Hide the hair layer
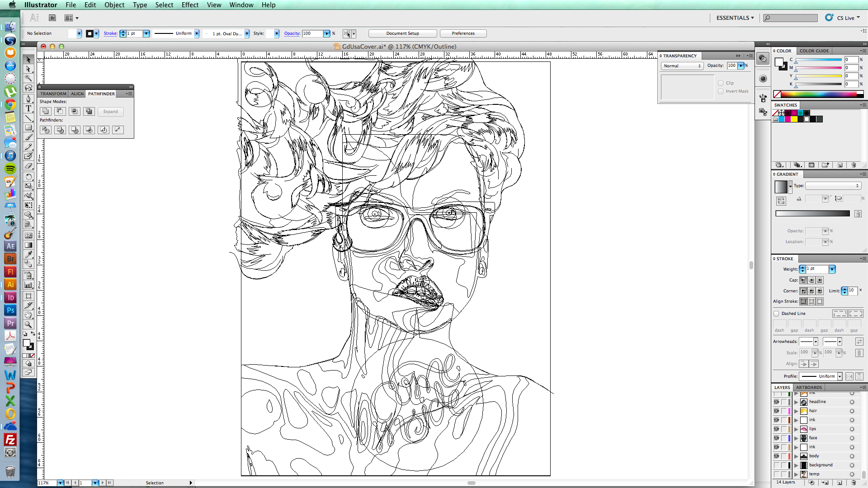 coord(776,411)
